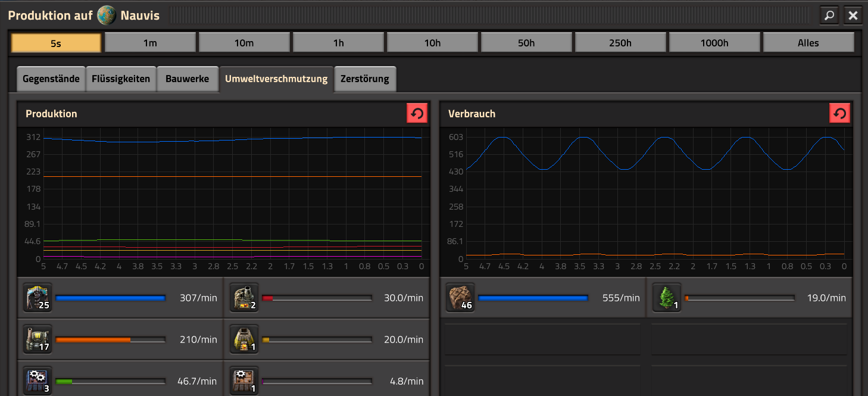
Task: Open search with the magnifying glass icon
Action: pos(829,15)
